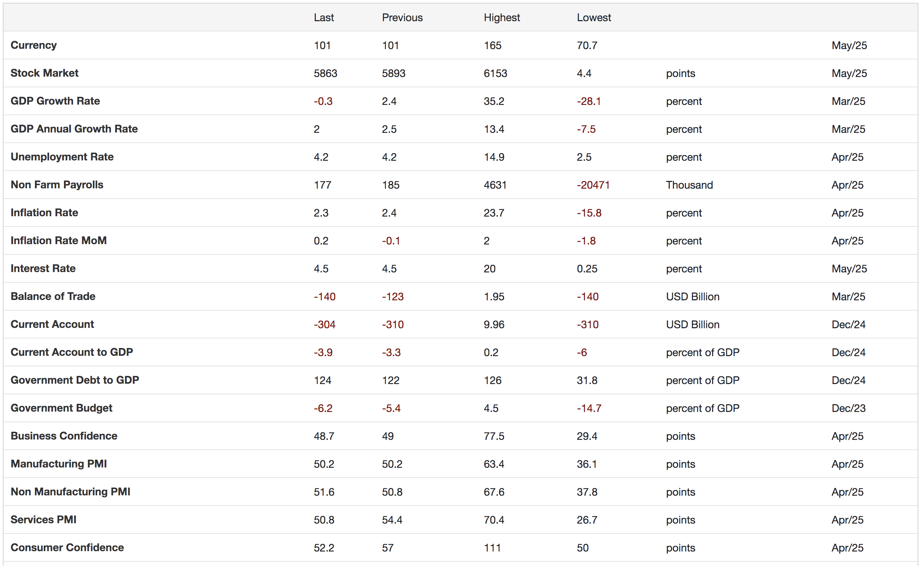Open GDP Growth Rate details
This screenshot has height=566, width=924.
pos(55,101)
